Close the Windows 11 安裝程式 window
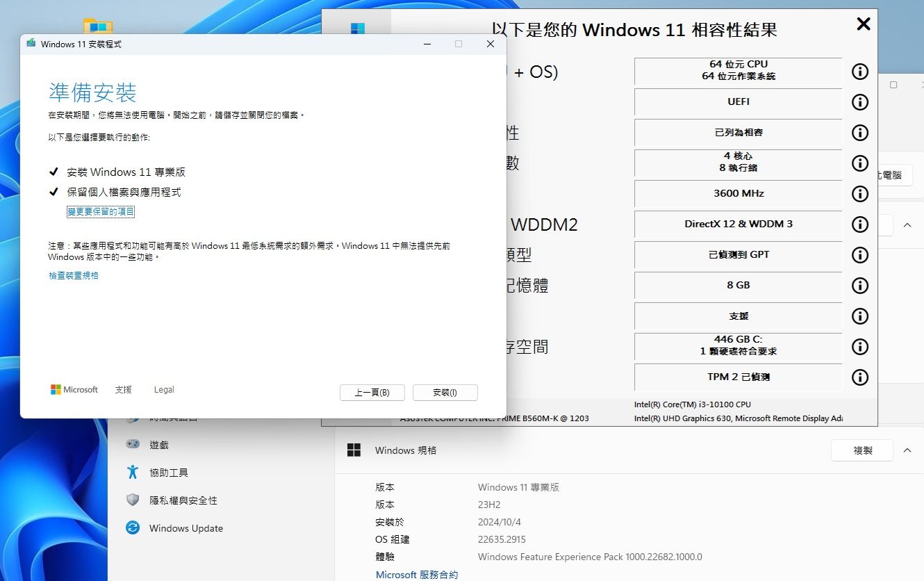 pyautogui.click(x=490, y=44)
